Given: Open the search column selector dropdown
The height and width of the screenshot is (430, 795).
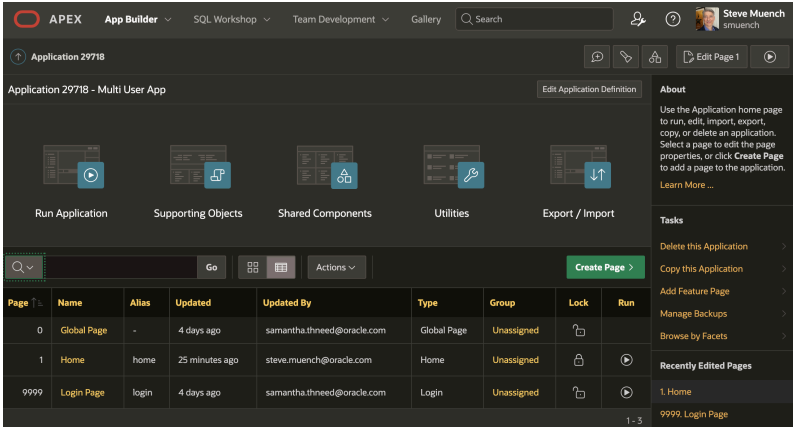Looking at the screenshot, I should tap(24, 267).
